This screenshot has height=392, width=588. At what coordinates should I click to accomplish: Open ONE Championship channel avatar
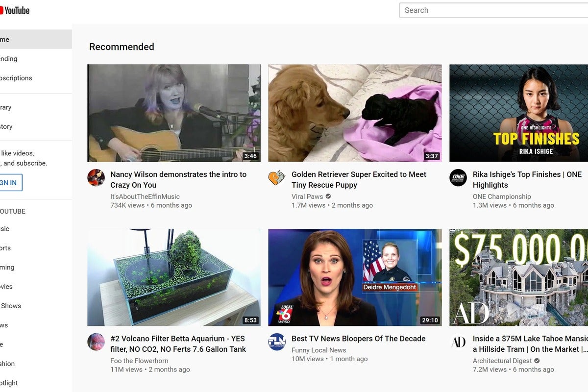[x=458, y=177]
